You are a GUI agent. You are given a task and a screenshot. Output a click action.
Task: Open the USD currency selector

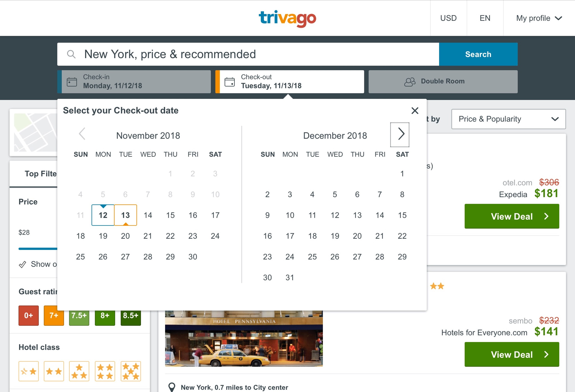[448, 18]
